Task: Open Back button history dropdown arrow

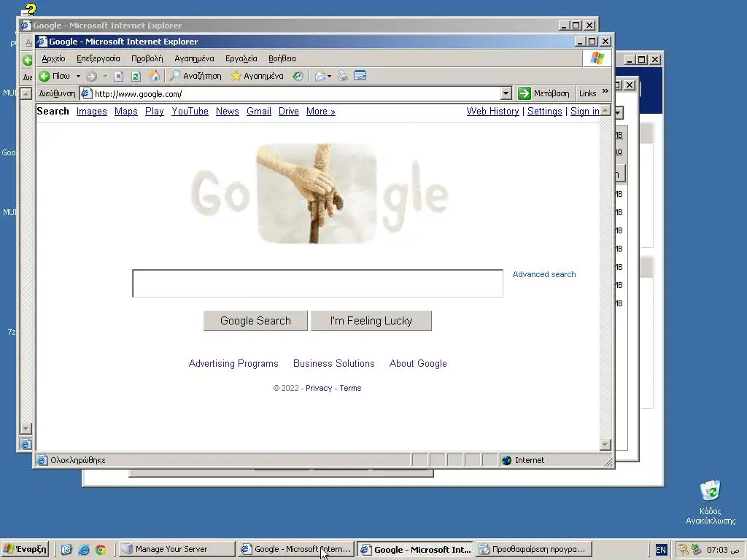Action: coord(78,76)
